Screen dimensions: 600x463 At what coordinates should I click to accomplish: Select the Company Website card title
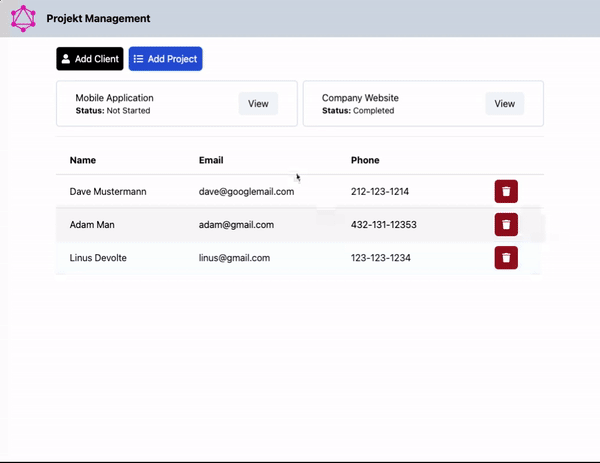[x=360, y=98]
